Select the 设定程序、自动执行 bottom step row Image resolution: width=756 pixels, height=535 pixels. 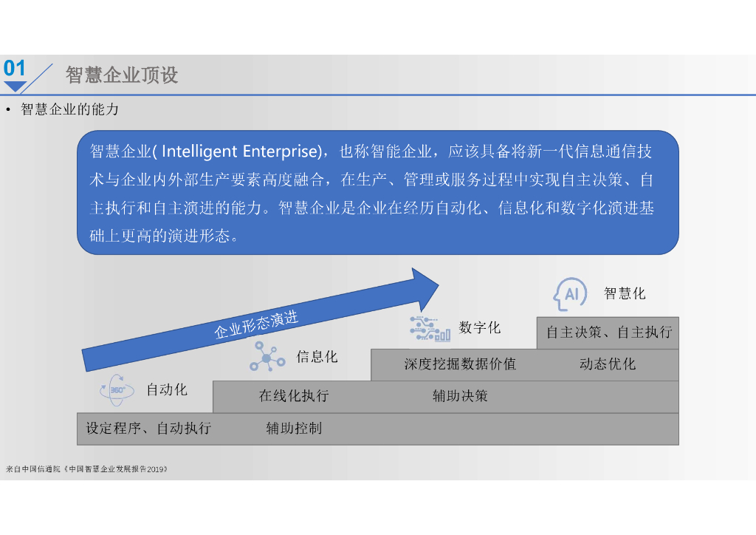pyautogui.click(x=148, y=428)
